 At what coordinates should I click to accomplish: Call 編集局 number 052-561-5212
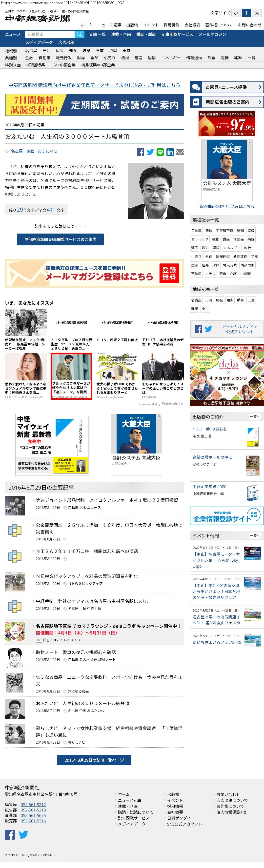click(33, 804)
